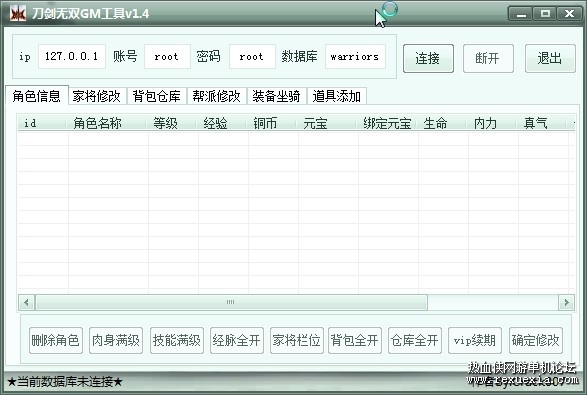Viewport: 587px width, 395px height.
Task: Sort by the 经验 column header
Action: [223, 123]
